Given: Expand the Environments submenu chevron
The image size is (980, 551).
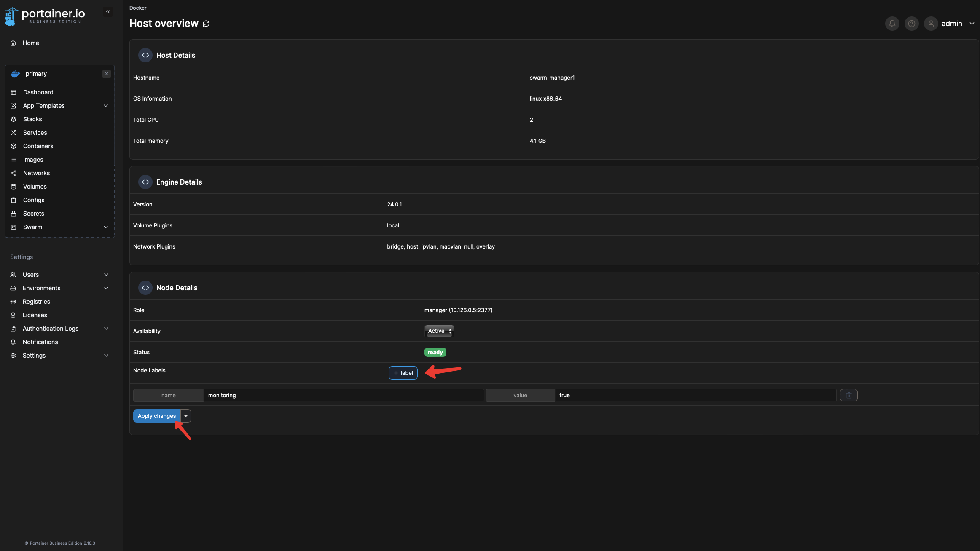Looking at the screenshot, I should [106, 288].
